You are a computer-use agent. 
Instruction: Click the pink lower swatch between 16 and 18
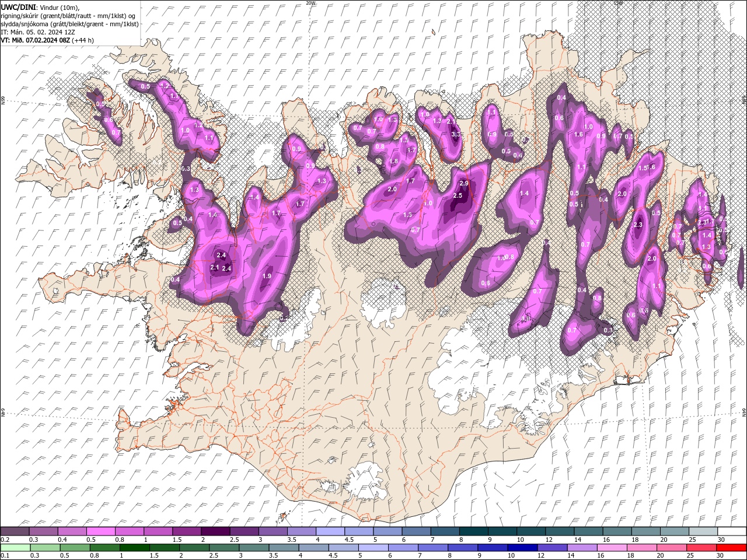(x=611, y=548)
